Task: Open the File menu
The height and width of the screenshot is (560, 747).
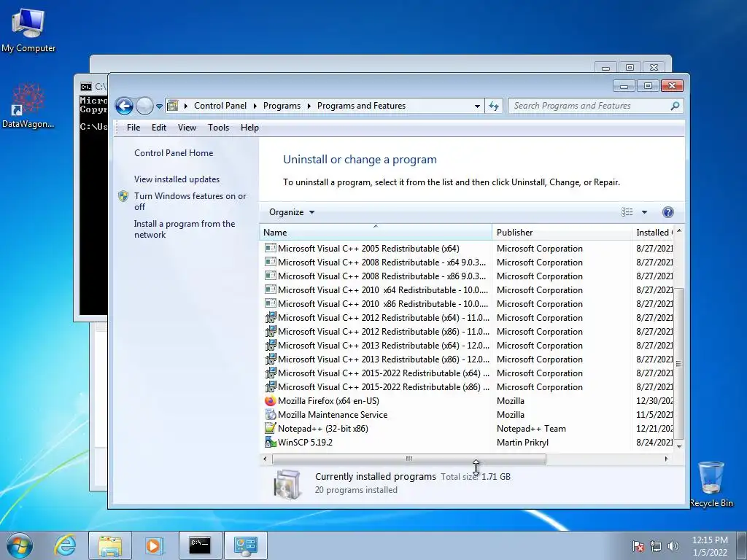Action: (133, 128)
